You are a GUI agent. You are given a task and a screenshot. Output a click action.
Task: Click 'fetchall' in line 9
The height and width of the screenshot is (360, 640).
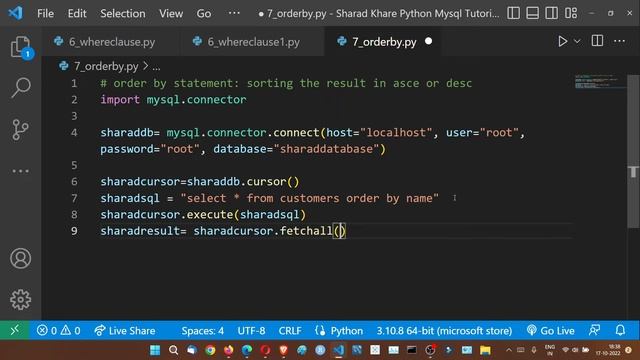click(306, 231)
